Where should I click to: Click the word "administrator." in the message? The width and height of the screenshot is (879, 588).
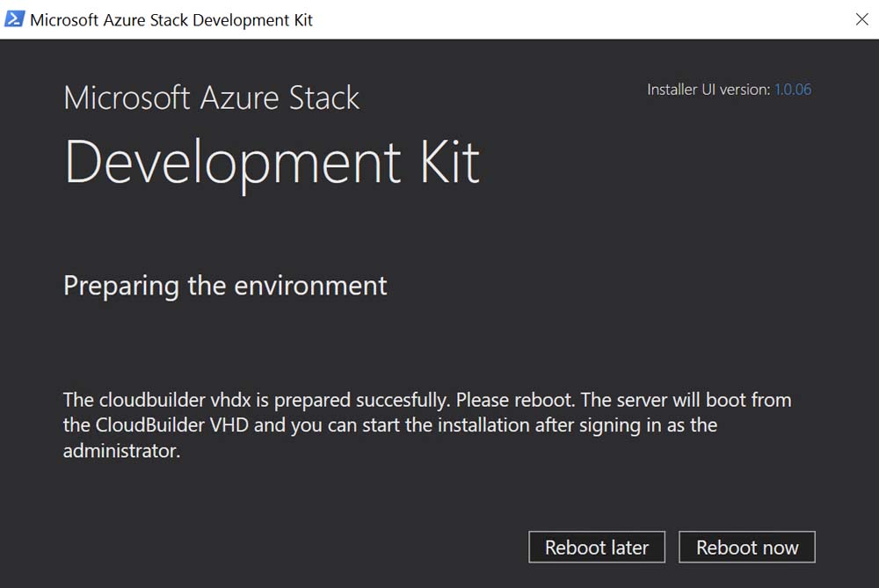click(x=121, y=452)
